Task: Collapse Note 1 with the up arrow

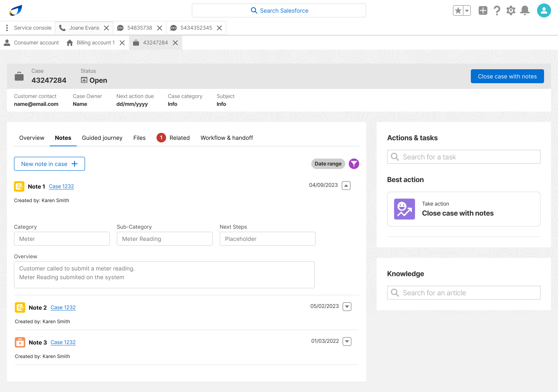Action: click(x=346, y=186)
